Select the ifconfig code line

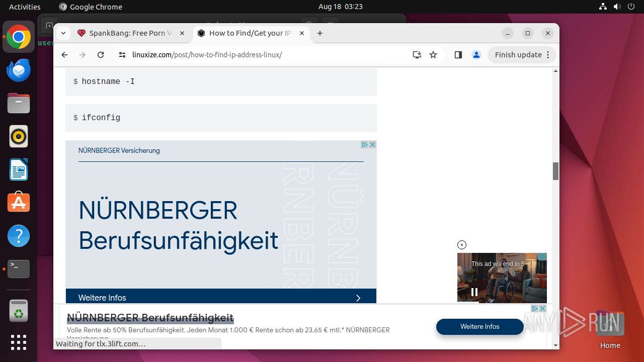(221, 118)
